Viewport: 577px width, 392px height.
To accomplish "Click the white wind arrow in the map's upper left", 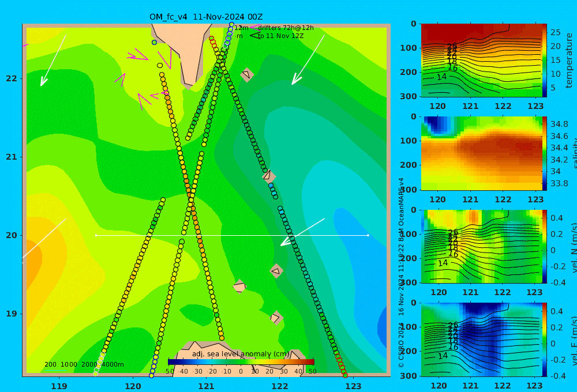I will (x=53, y=61).
